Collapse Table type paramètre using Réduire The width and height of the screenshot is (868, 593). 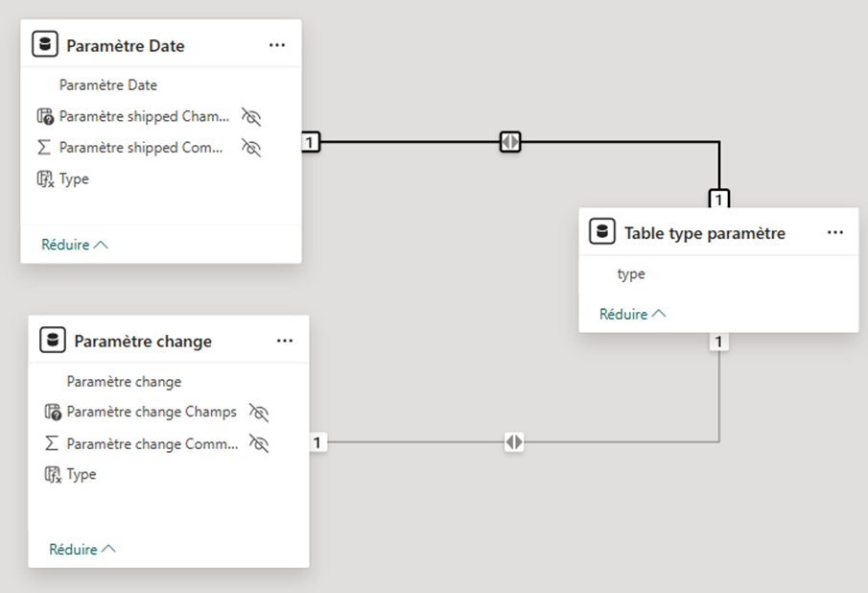(632, 314)
